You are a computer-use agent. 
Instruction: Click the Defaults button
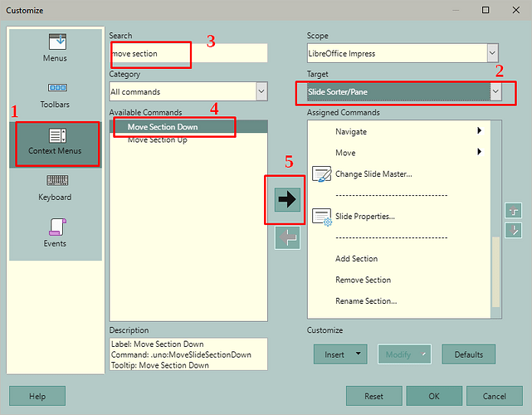click(469, 354)
